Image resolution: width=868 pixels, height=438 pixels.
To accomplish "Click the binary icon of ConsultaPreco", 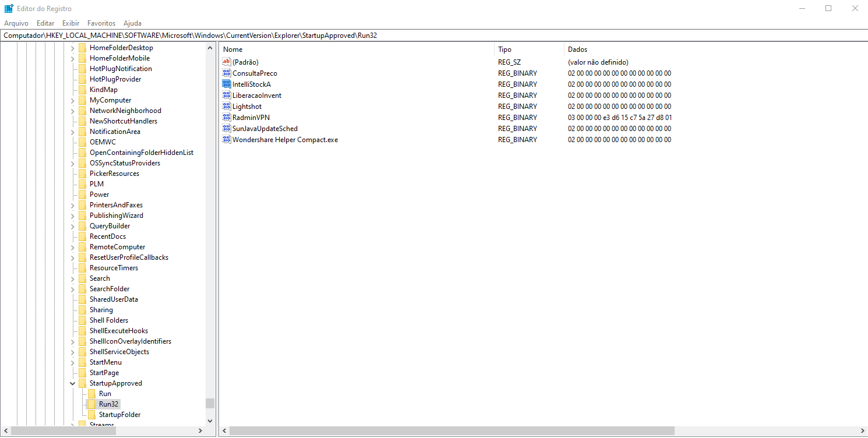I will tap(227, 73).
